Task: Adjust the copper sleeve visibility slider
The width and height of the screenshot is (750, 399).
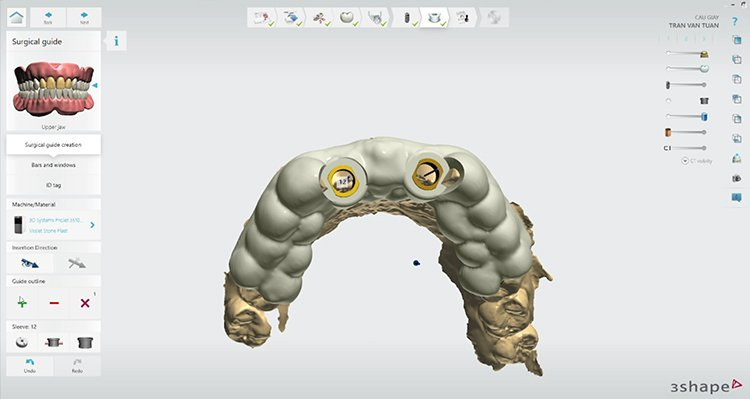Action: click(686, 132)
